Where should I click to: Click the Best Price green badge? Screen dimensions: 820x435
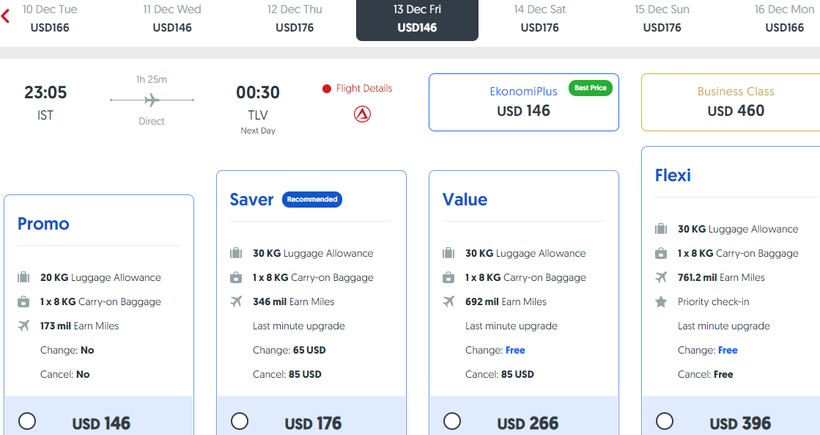[590, 88]
